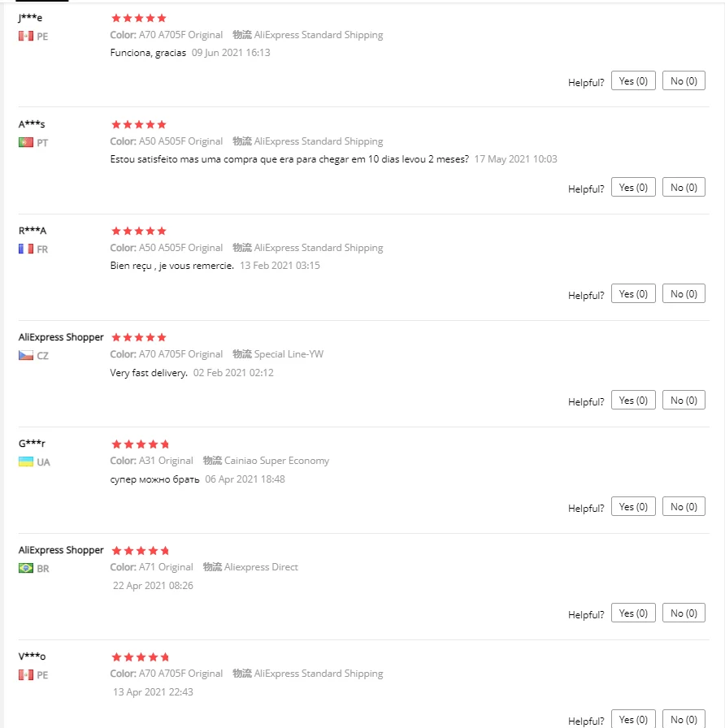Mark J***e's review helpful with Yes
Screen dimensions: 725x728
pyautogui.click(x=633, y=80)
